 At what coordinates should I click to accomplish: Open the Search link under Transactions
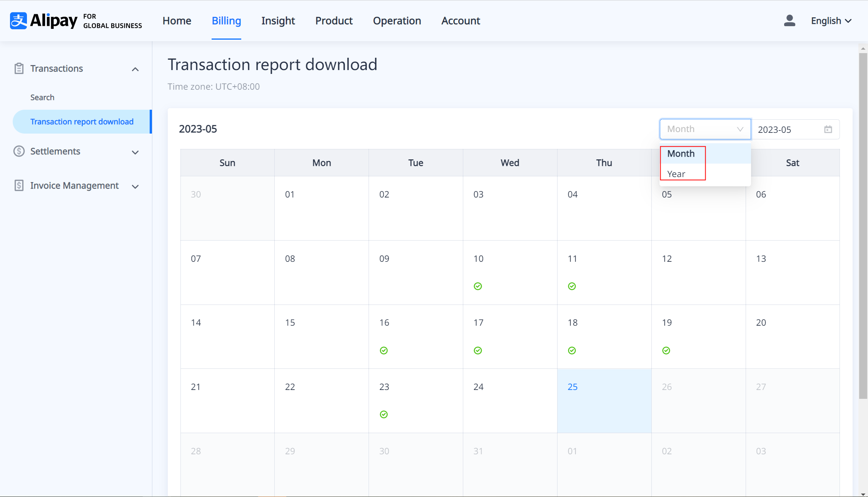click(42, 97)
